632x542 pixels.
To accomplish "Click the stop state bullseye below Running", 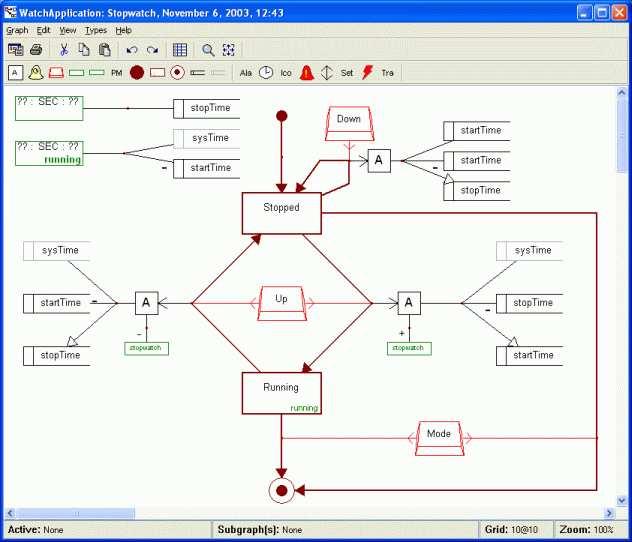I will pos(282,490).
